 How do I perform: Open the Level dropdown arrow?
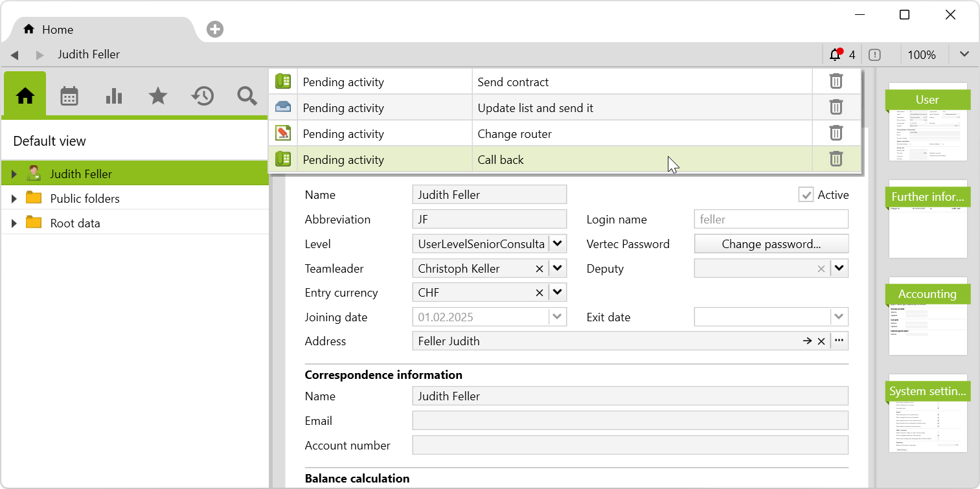[558, 244]
